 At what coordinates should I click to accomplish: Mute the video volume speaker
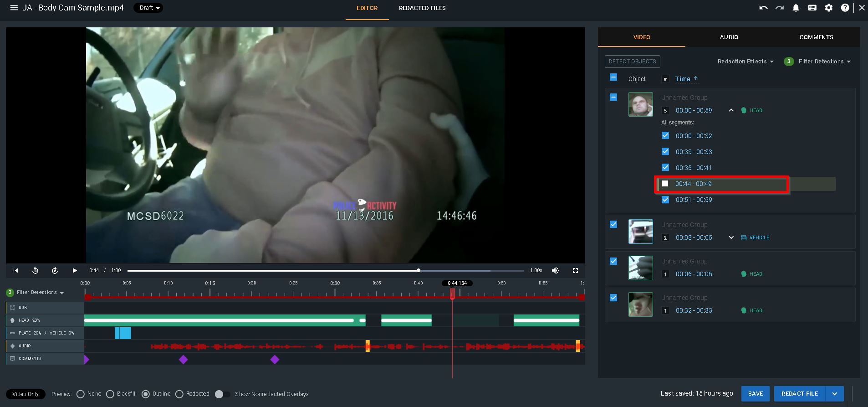tap(555, 270)
